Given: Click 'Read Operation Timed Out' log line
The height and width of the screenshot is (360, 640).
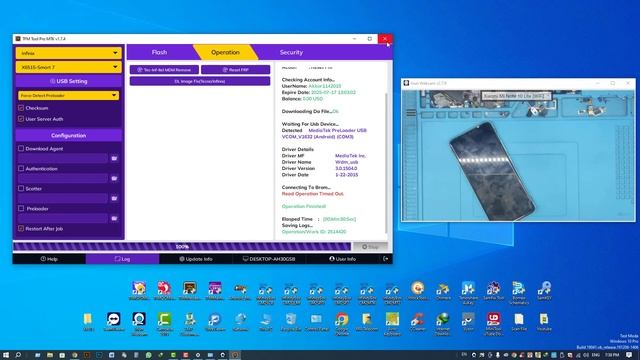Looking at the screenshot, I should click(312, 193).
